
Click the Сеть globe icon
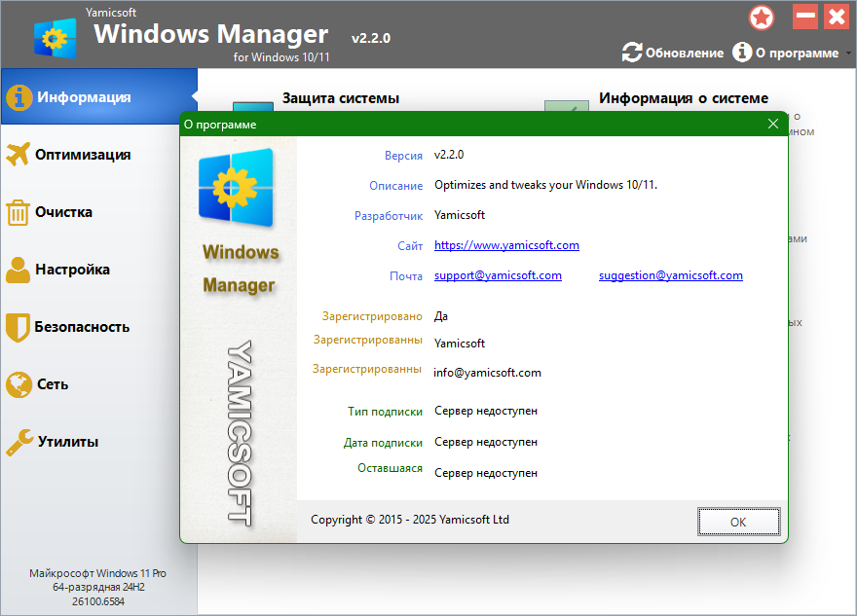pos(19,384)
